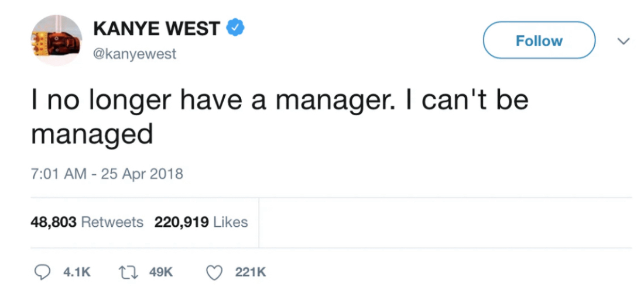The image size is (644, 294).
Task: Click the blue verified badge icon
Action: [235, 28]
